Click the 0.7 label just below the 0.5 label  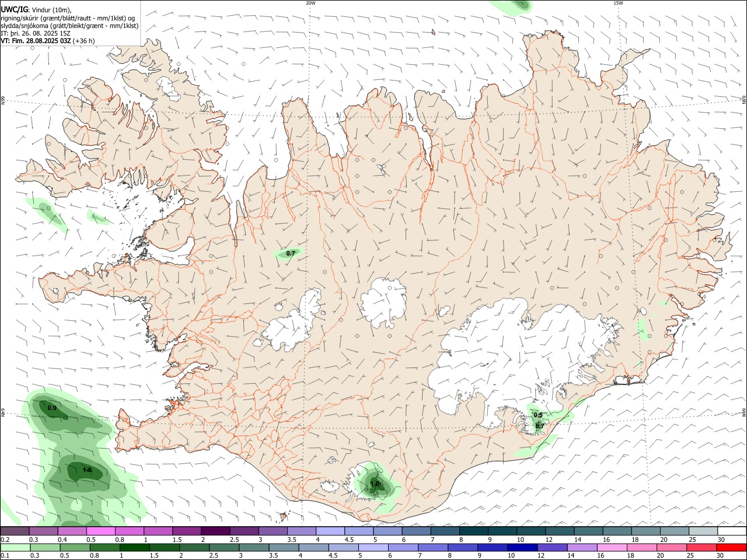tap(540, 426)
